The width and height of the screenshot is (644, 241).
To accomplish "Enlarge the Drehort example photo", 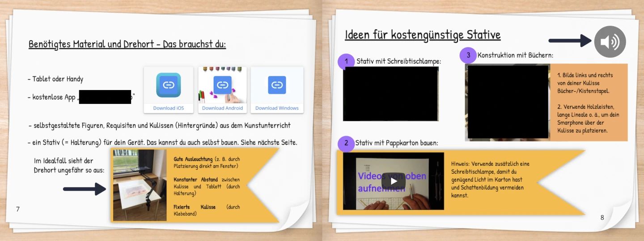I will coord(140,185).
